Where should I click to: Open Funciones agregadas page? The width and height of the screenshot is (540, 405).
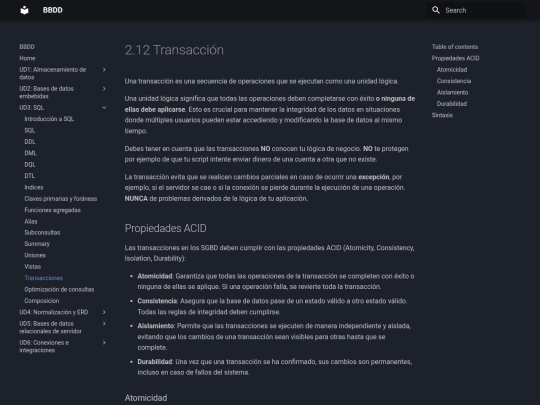pos(52,210)
